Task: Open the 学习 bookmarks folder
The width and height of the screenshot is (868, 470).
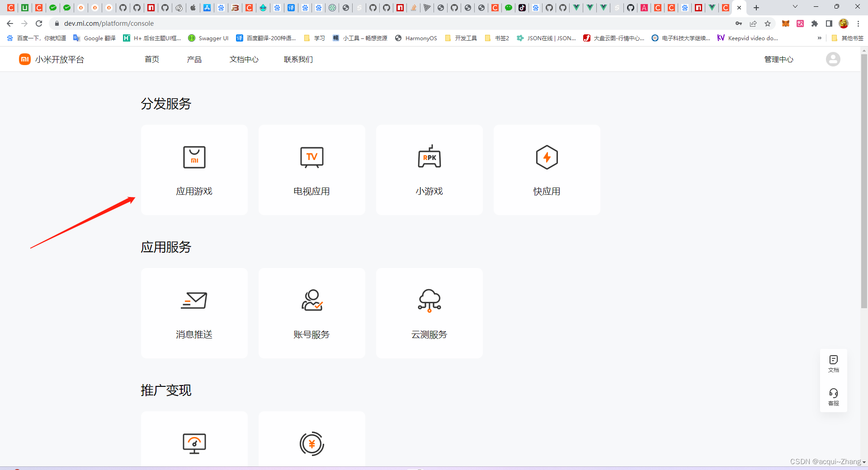Action: [x=315, y=38]
